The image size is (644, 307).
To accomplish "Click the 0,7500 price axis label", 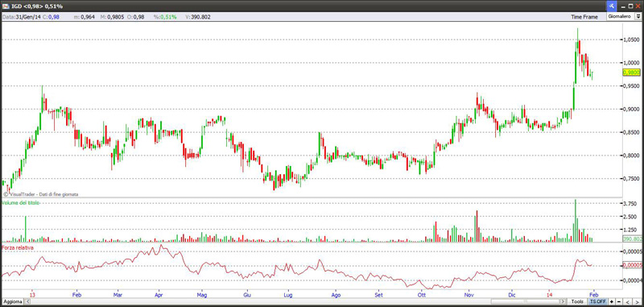I will 631,179.
